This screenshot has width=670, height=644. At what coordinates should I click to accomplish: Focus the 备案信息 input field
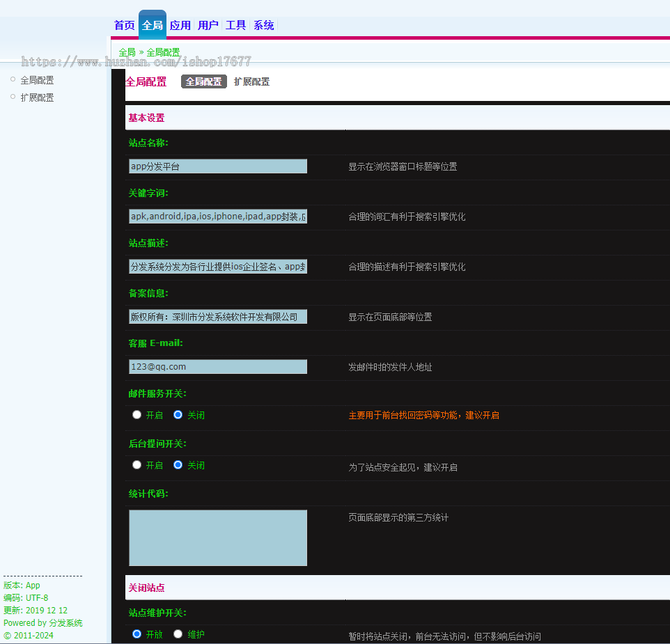[x=218, y=317]
